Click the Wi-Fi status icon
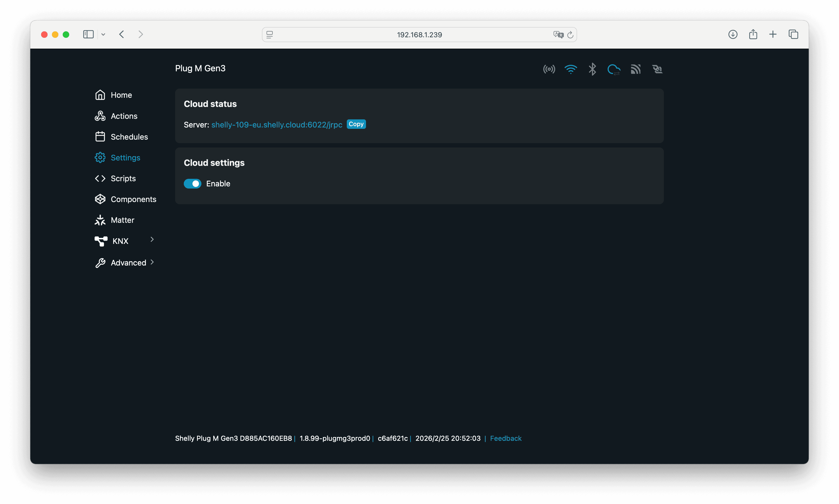 coord(571,69)
